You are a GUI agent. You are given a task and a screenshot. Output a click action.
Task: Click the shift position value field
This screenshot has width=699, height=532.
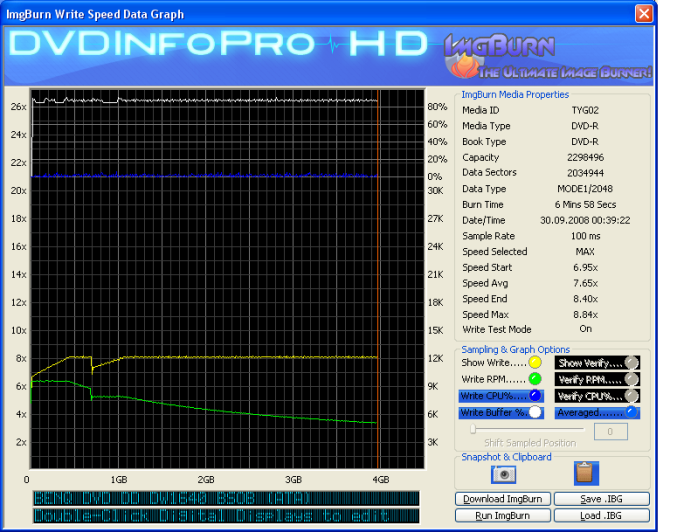tap(611, 431)
